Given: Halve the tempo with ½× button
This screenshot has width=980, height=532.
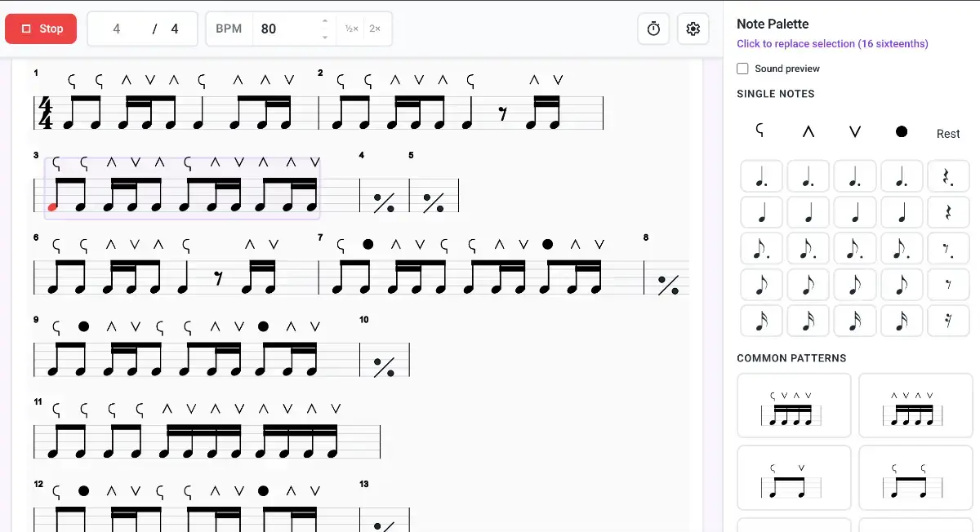Looking at the screenshot, I should [351, 29].
